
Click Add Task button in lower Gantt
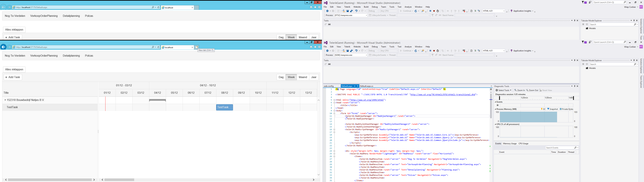pyautogui.click(x=13, y=77)
